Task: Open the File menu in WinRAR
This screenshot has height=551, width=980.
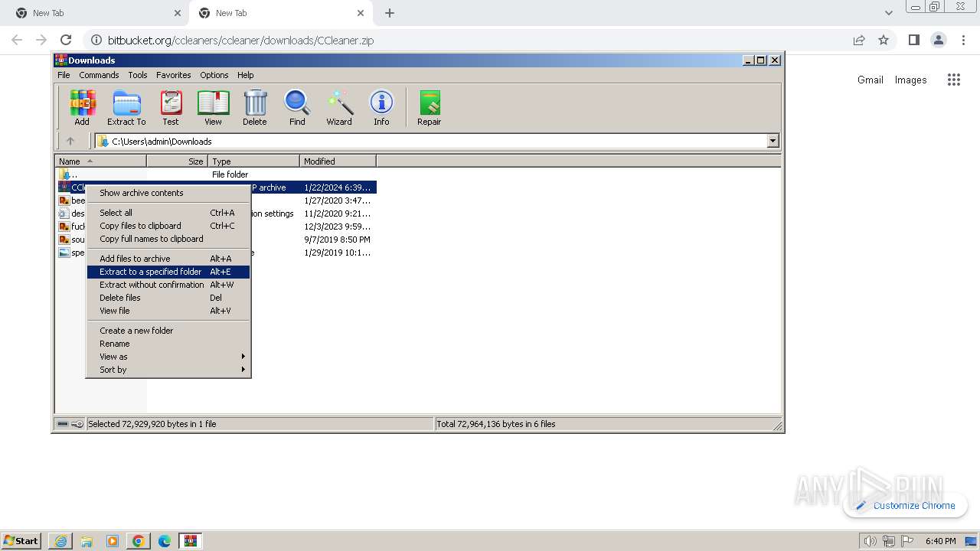Action: 64,75
